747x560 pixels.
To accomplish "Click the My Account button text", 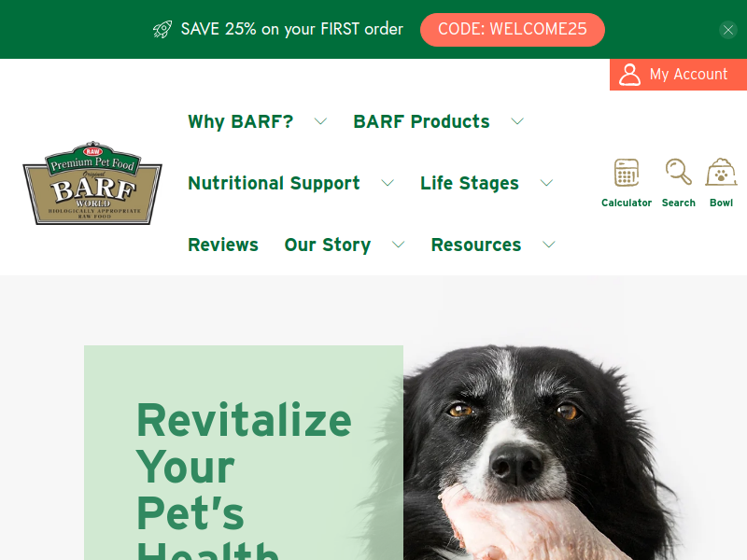I will pos(688,75).
